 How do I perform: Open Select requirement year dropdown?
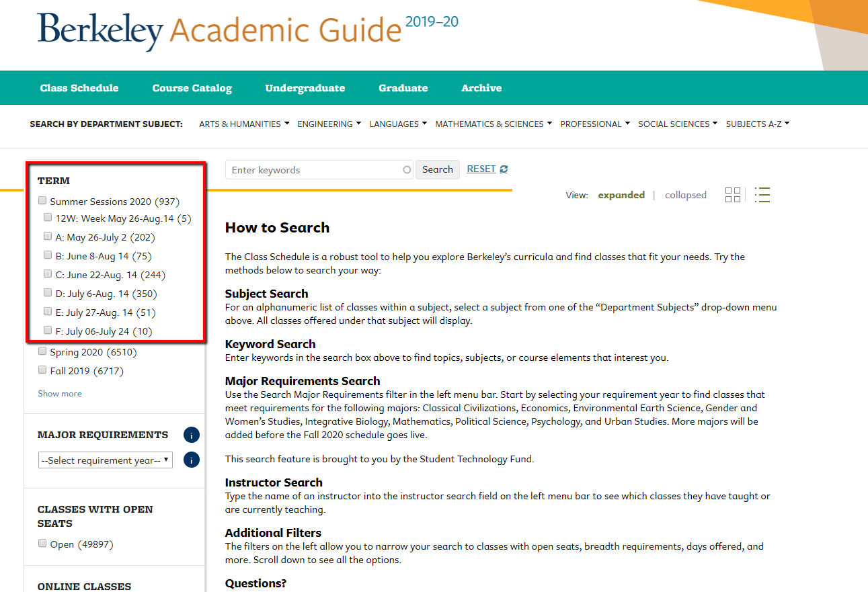tap(106, 460)
